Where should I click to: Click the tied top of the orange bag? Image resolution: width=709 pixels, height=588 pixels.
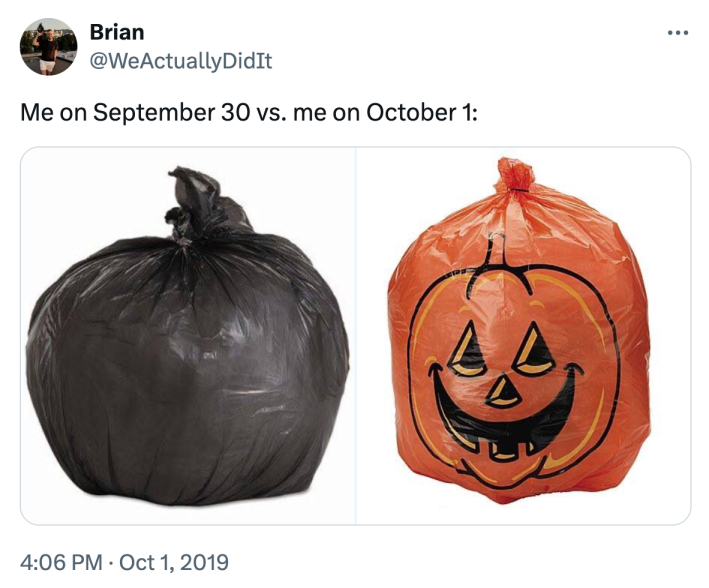516,177
